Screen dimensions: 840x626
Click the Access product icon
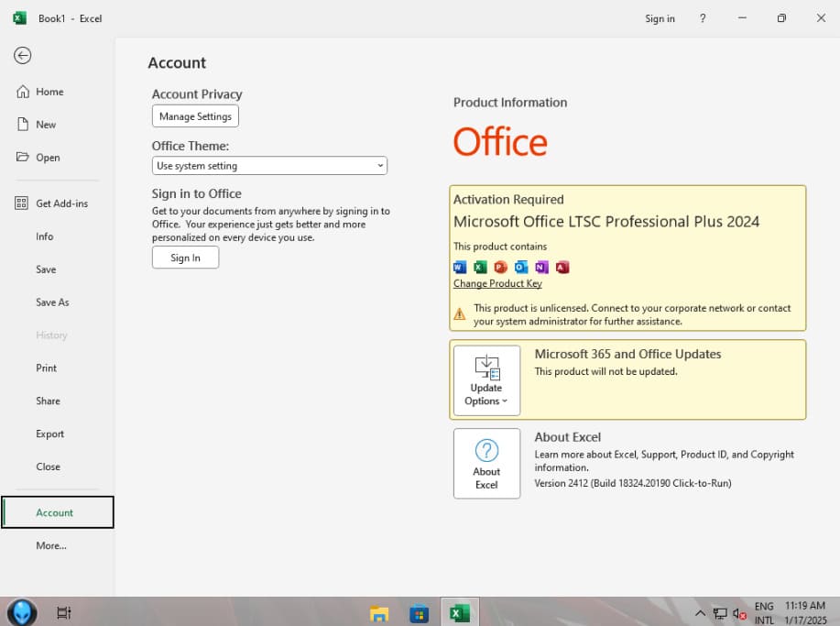click(x=562, y=267)
